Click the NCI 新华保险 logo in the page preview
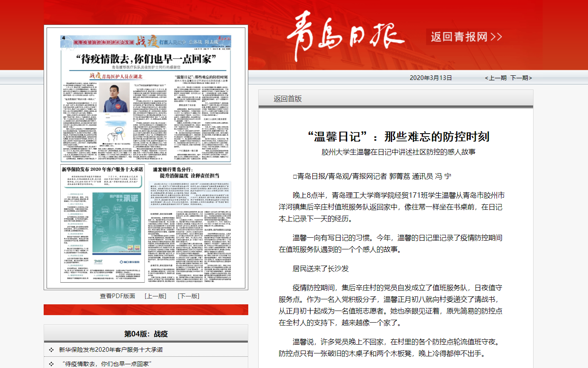This screenshot has width=588, height=368. (x=129, y=262)
